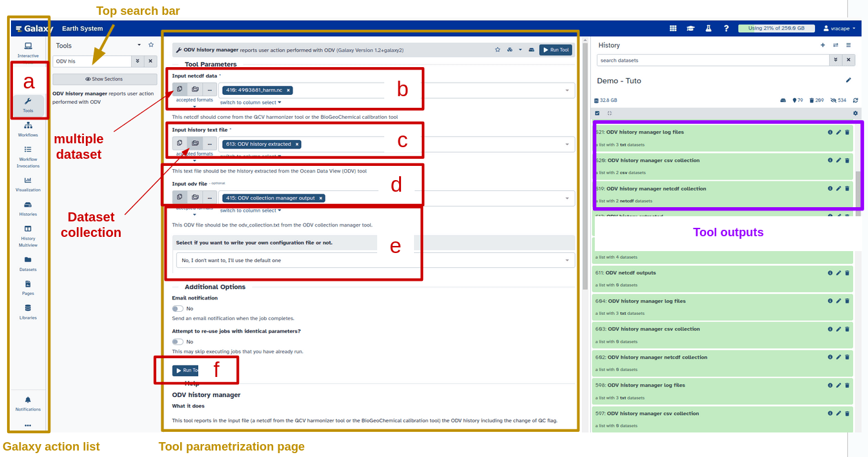Expand the vracape user menu
The height and width of the screenshot is (457, 868).
click(x=839, y=28)
